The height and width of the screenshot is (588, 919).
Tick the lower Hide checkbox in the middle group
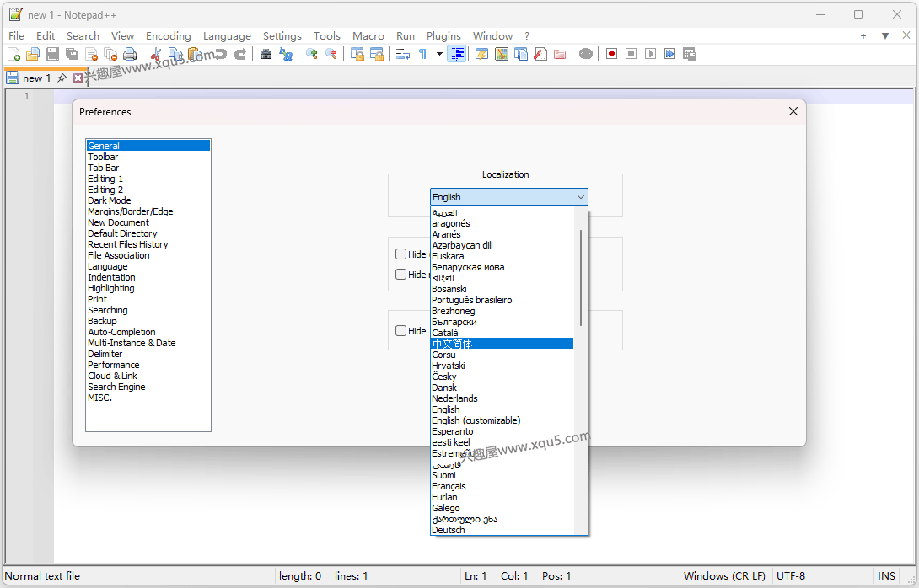point(400,274)
